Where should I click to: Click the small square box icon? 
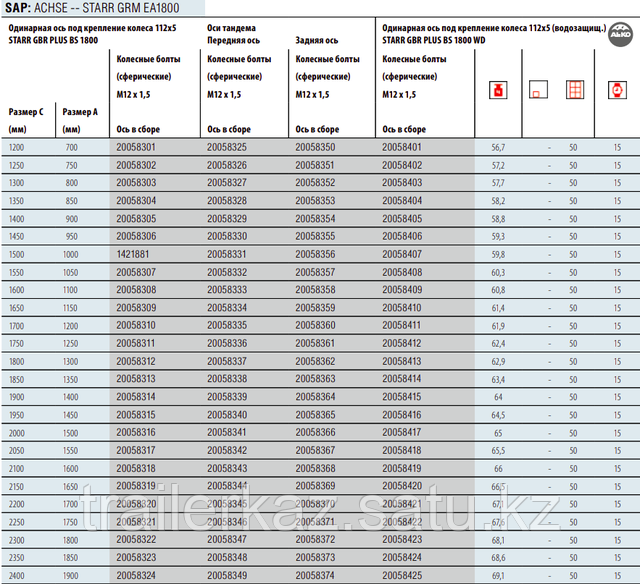538,89
